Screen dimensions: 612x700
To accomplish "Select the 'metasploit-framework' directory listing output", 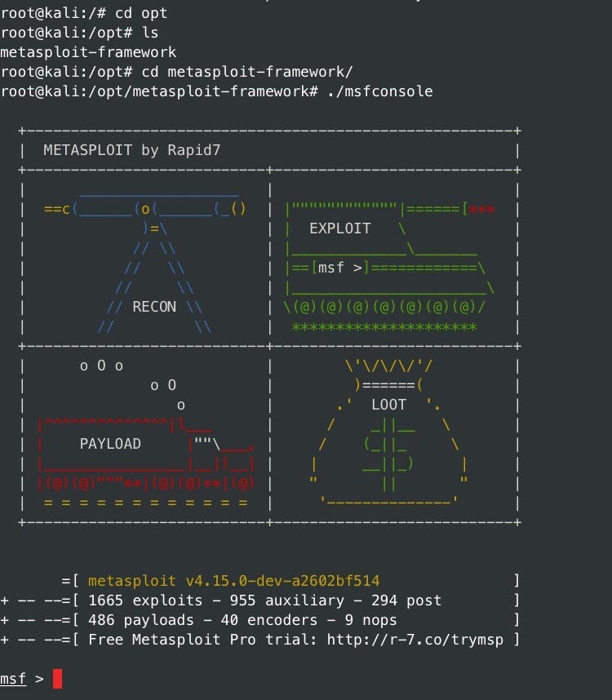I will point(88,53).
